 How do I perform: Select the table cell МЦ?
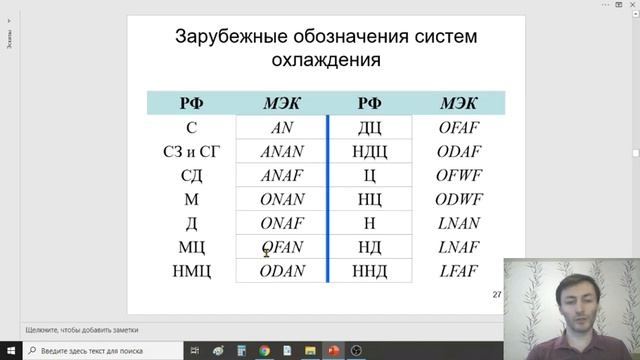[191, 247]
